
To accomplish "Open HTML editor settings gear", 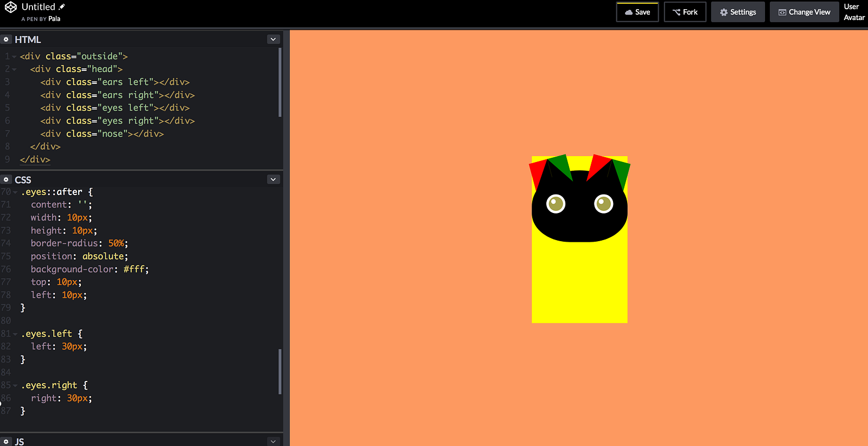I will click(6, 40).
